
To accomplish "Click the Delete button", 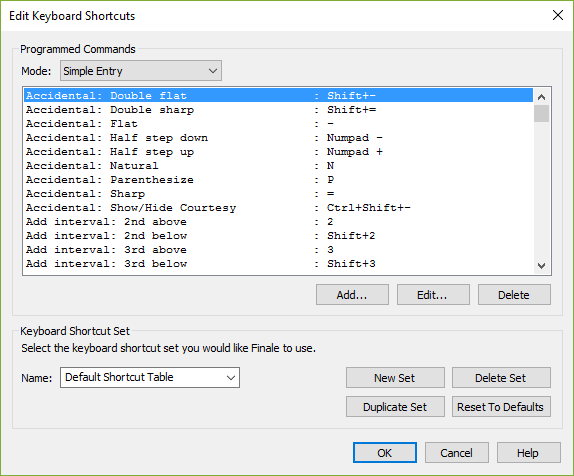I will click(x=514, y=295).
